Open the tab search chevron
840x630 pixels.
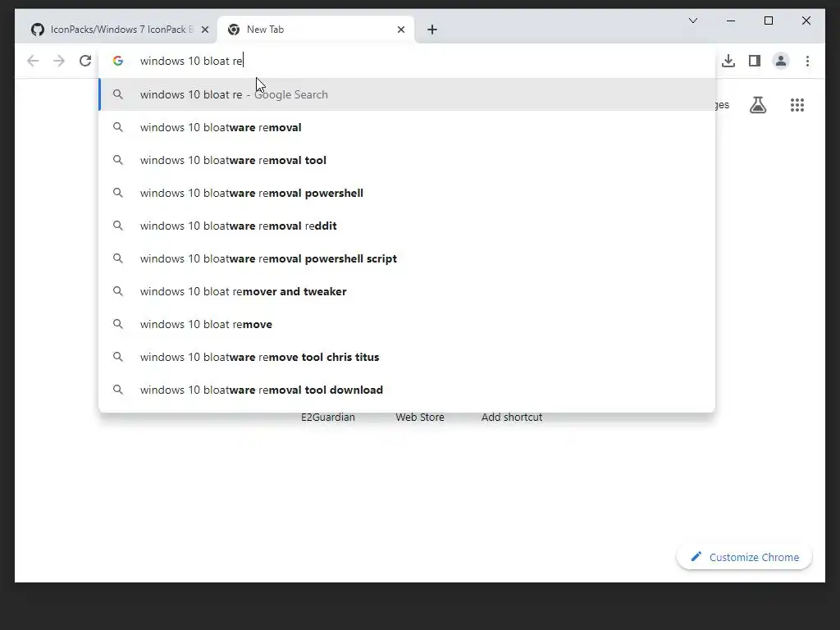coord(692,21)
